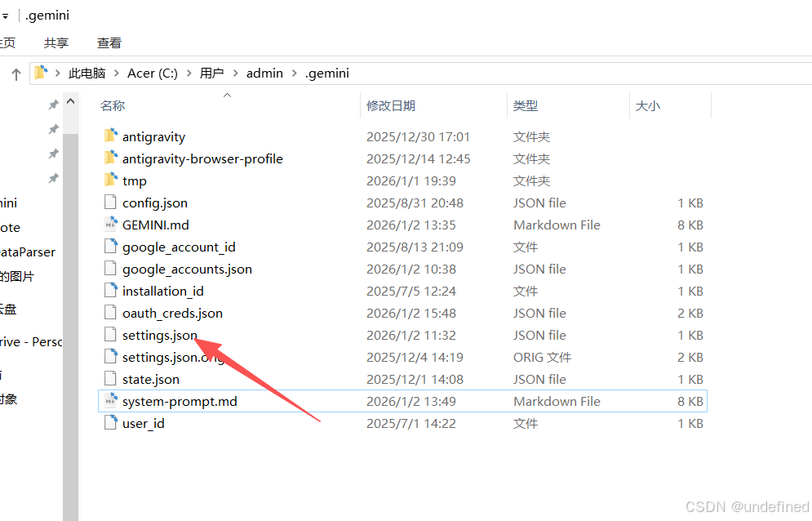812x521 pixels.
Task: Click the settings.json file icon
Action: coord(110,334)
